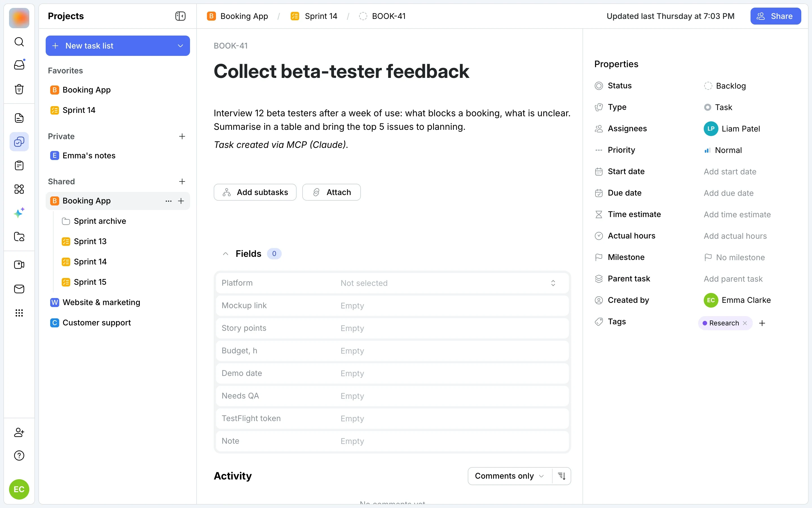Open the more apps grid icon
Screen dimensions: 812x508
pos(19,313)
